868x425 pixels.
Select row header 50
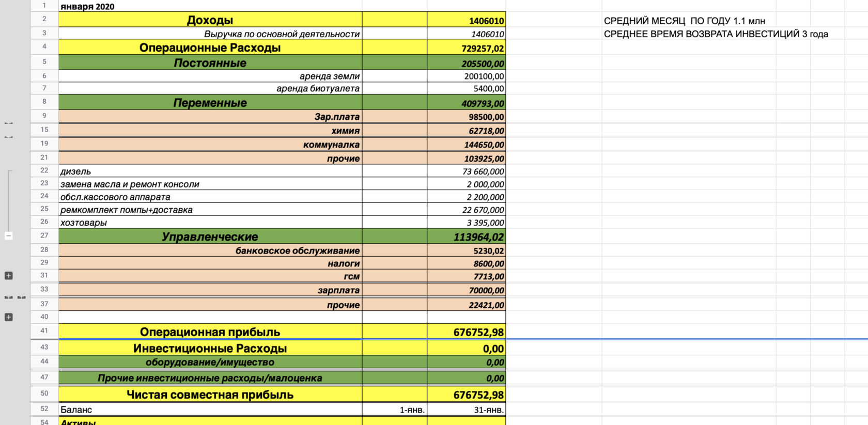click(x=44, y=393)
